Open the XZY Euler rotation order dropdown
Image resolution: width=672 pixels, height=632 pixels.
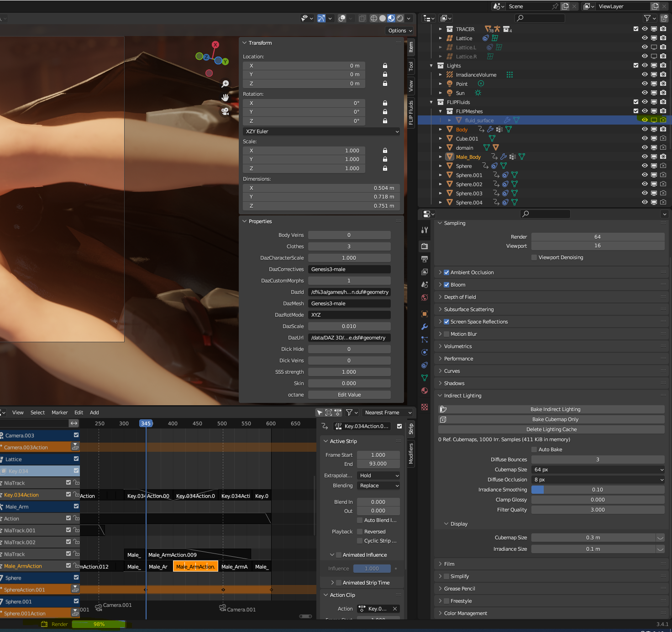pyautogui.click(x=321, y=131)
